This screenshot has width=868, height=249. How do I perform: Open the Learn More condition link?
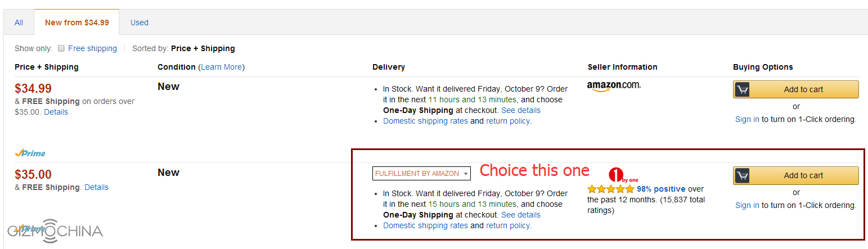222,67
